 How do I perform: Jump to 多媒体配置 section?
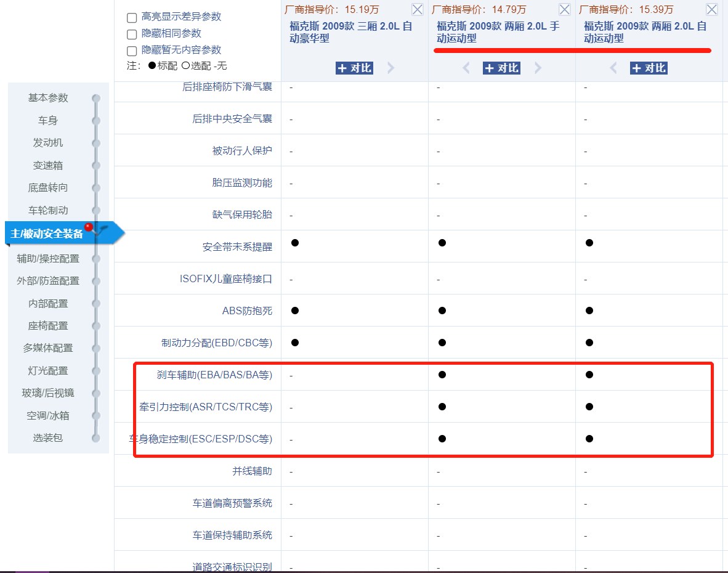48,348
